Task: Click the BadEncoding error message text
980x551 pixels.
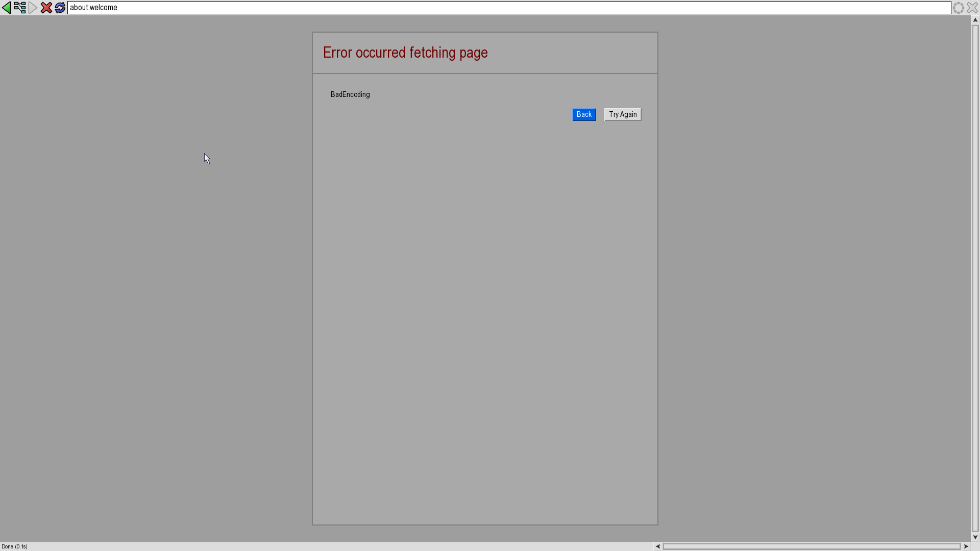Action: coord(350,94)
